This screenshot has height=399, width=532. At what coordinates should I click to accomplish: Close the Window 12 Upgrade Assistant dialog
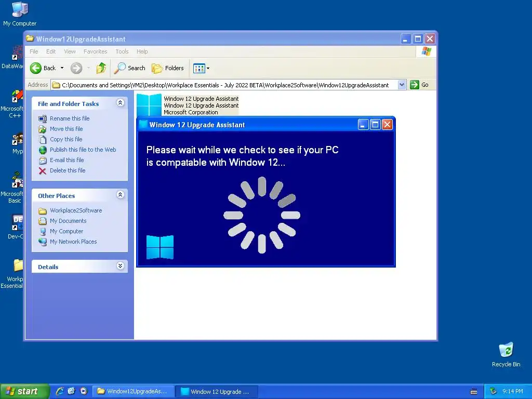[387, 125]
